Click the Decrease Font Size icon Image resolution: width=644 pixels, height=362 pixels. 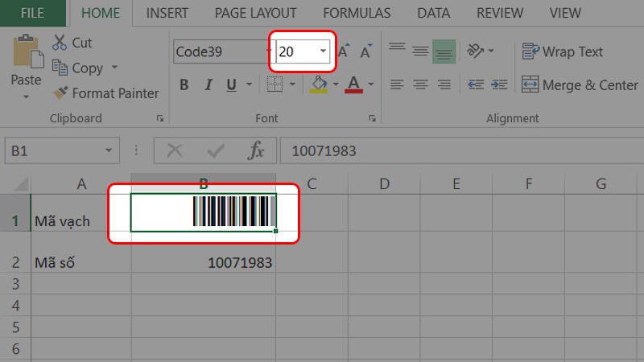366,51
